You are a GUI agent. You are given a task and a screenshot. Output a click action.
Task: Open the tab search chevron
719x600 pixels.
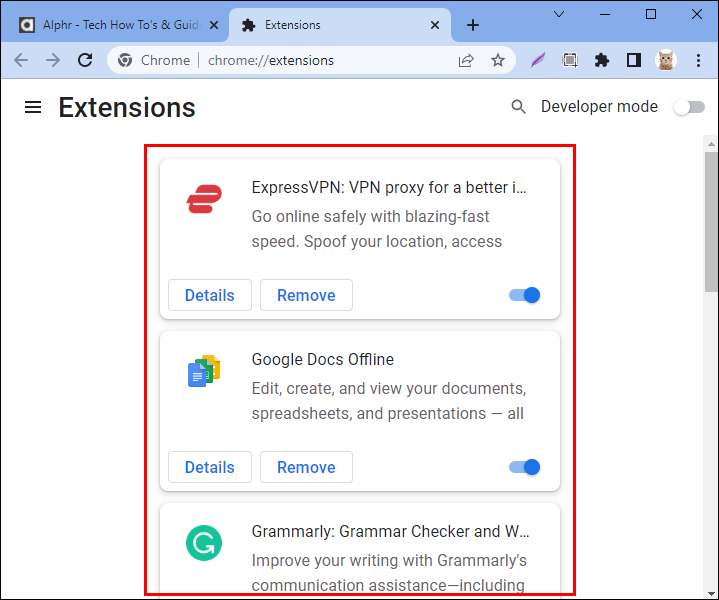(559, 14)
